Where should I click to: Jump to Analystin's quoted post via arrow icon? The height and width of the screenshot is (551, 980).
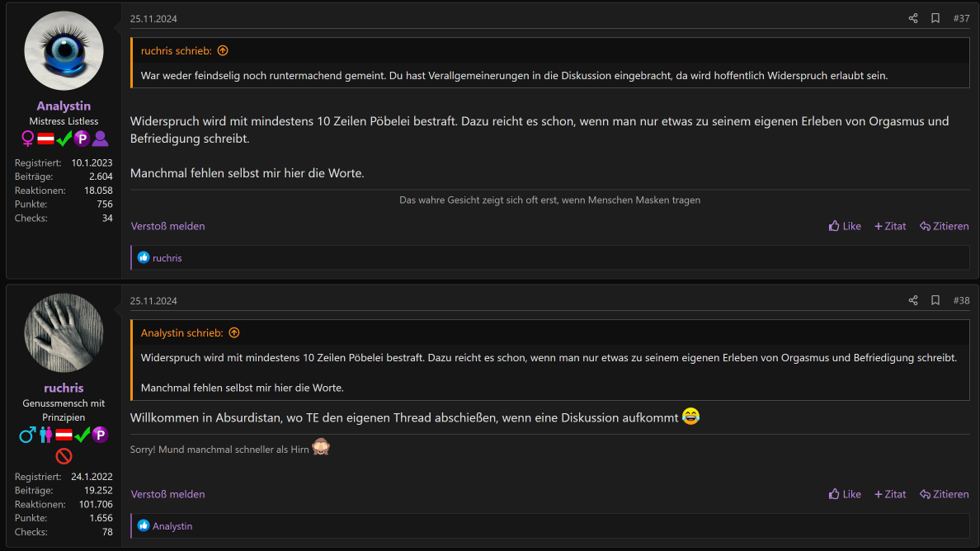[234, 333]
